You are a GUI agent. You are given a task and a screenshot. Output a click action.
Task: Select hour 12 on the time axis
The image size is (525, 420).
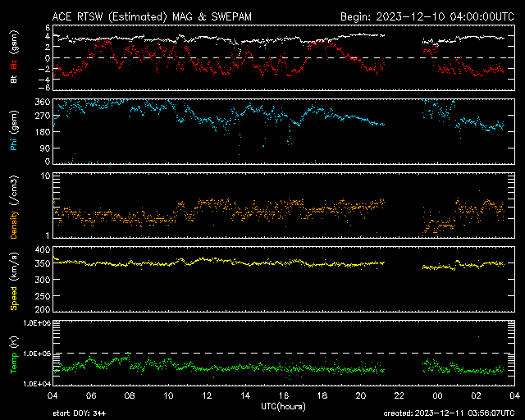207,395
